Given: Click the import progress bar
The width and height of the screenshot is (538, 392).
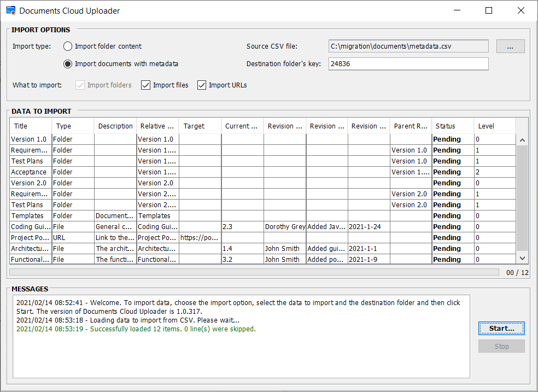Looking at the screenshot, I should tap(254, 272).
